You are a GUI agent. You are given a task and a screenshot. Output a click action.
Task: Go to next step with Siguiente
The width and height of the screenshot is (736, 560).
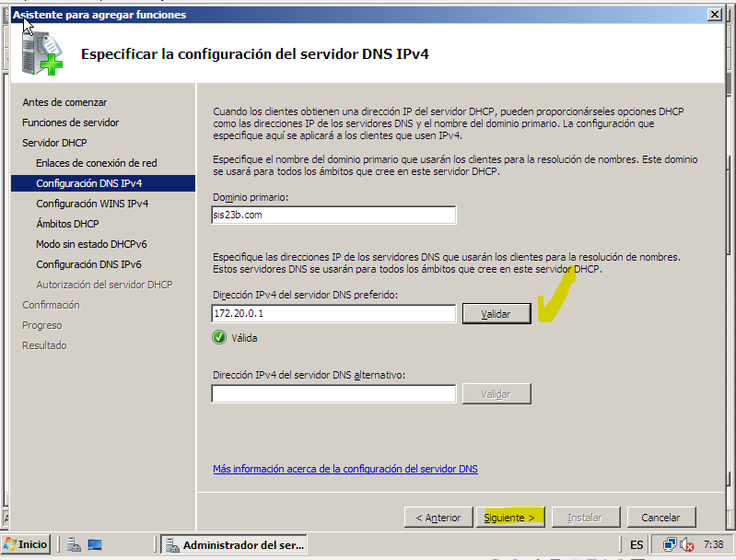pyautogui.click(x=510, y=518)
